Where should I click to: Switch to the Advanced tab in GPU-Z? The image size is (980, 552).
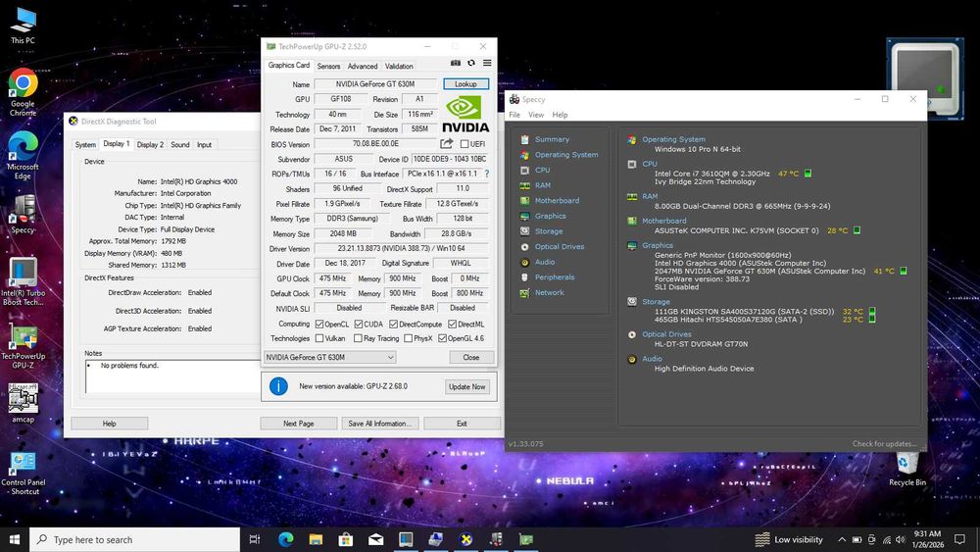point(363,66)
